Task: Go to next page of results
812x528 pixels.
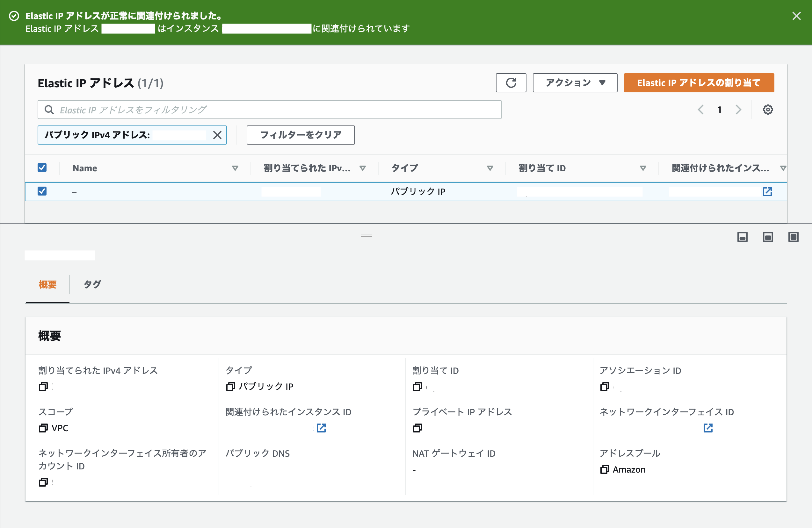Action: [738, 110]
